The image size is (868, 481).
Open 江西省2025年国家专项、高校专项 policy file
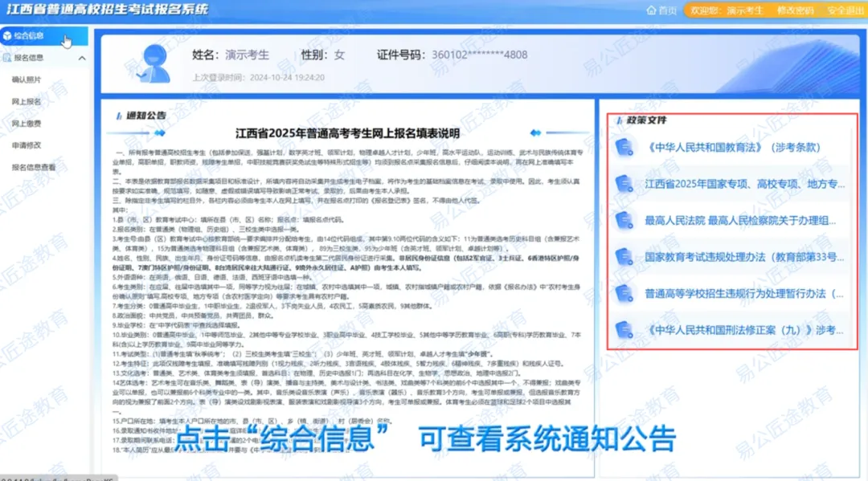click(744, 184)
